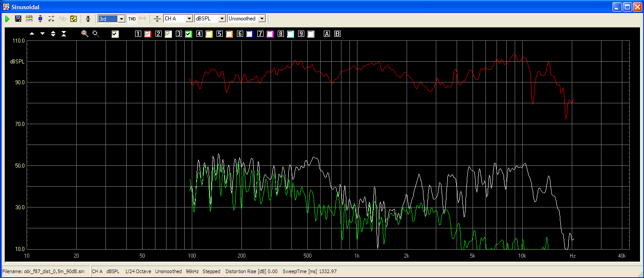Image resolution: width=644 pixels, height=278 pixels.
Task: Select the A marker button
Action: [x=327, y=34]
